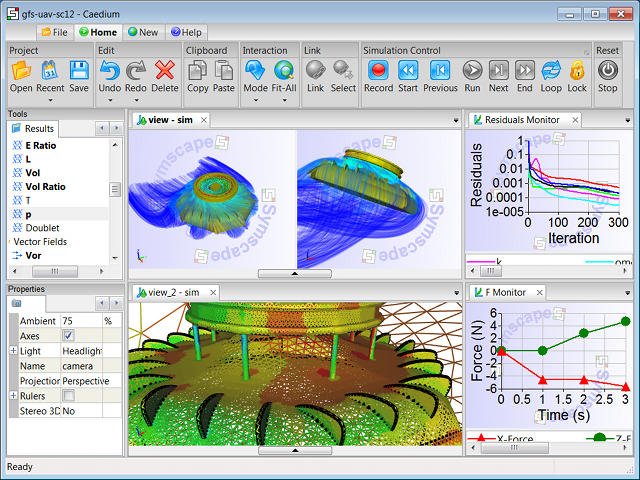Close the view_2 - sim tab
The image size is (640, 480).
click(213, 292)
